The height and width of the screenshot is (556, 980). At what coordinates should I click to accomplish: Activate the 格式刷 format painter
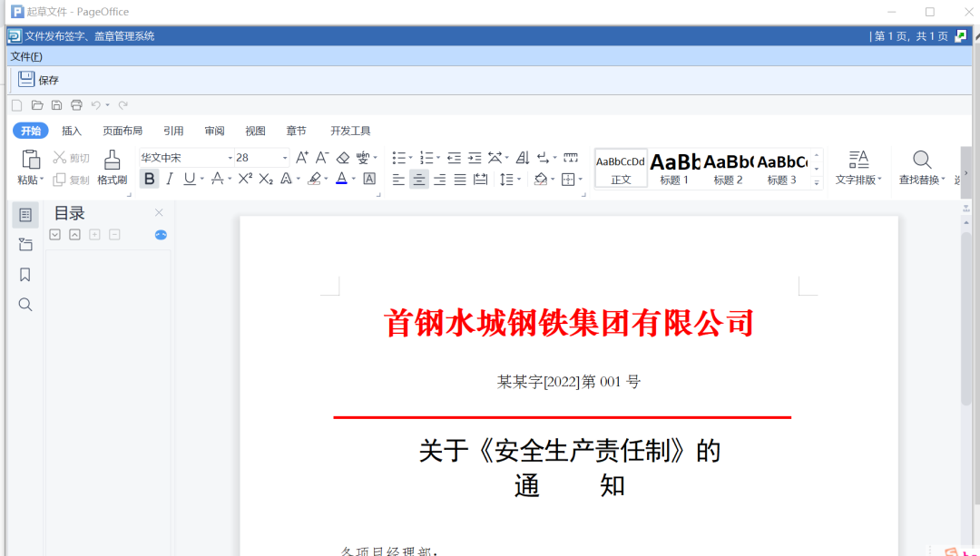tap(112, 168)
